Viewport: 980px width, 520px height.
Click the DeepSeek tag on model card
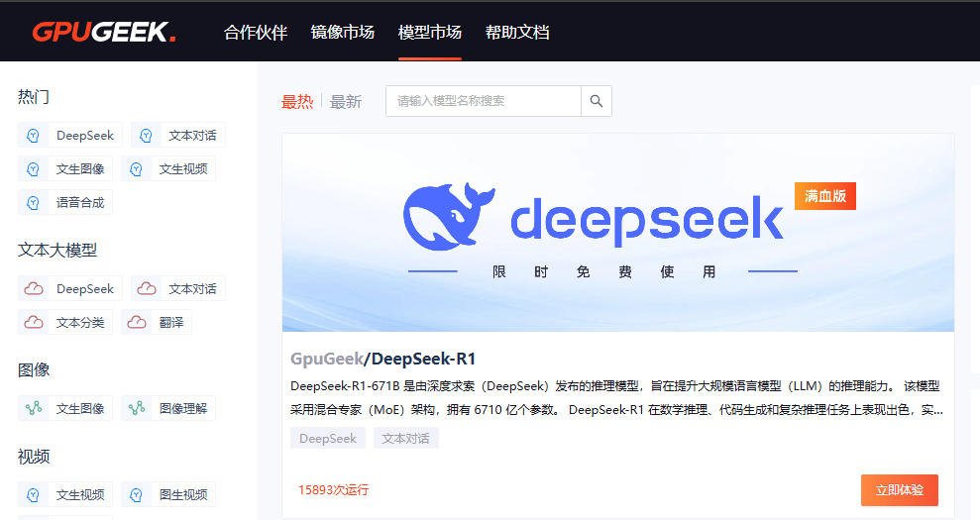[328, 438]
